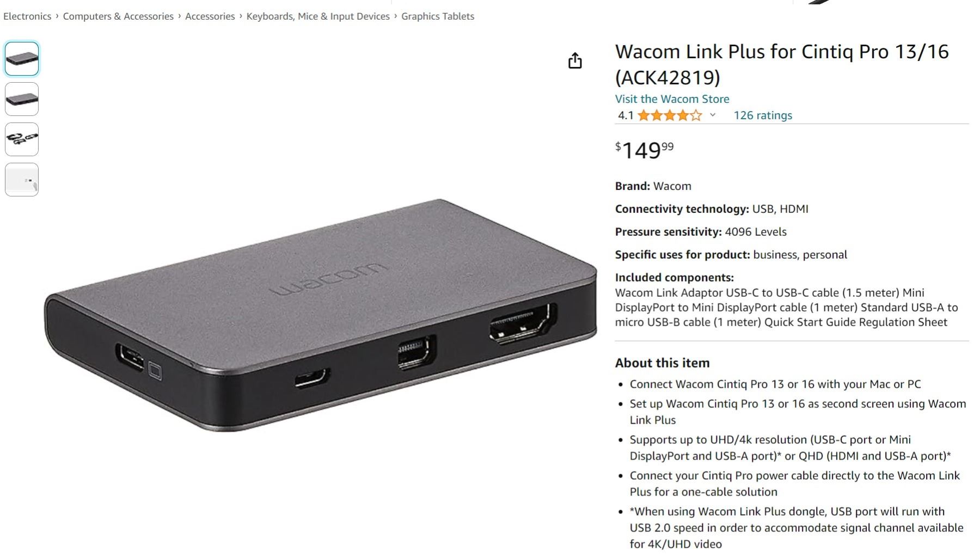Open Computers & Accessories breadcrumb
This screenshot has height=557, width=980.
(118, 16)
